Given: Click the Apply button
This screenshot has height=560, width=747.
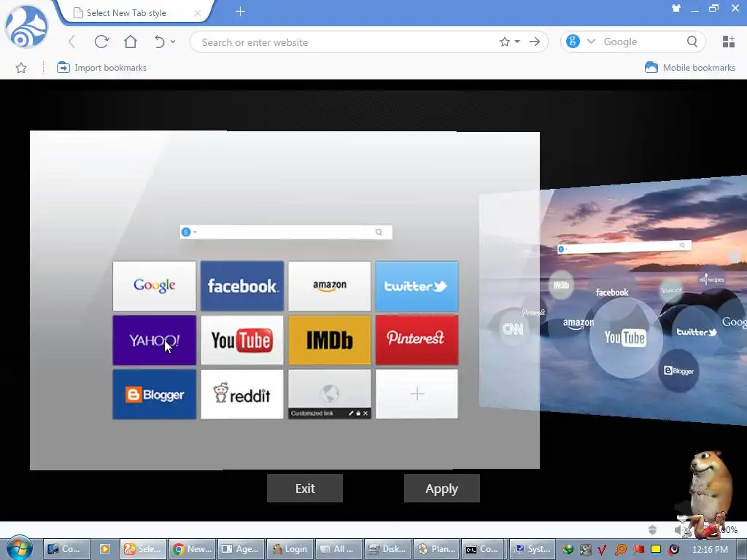Looking at the screenshot, I should click(441, 488).
